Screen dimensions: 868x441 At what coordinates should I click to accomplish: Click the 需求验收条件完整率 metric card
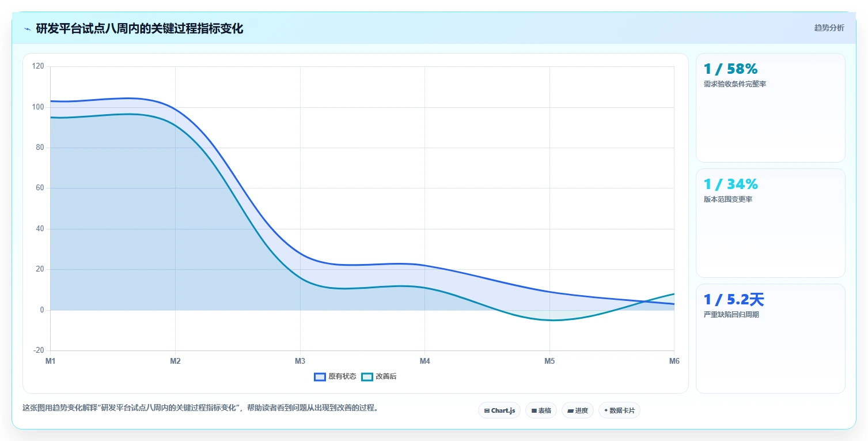click(x=771, y=108)
